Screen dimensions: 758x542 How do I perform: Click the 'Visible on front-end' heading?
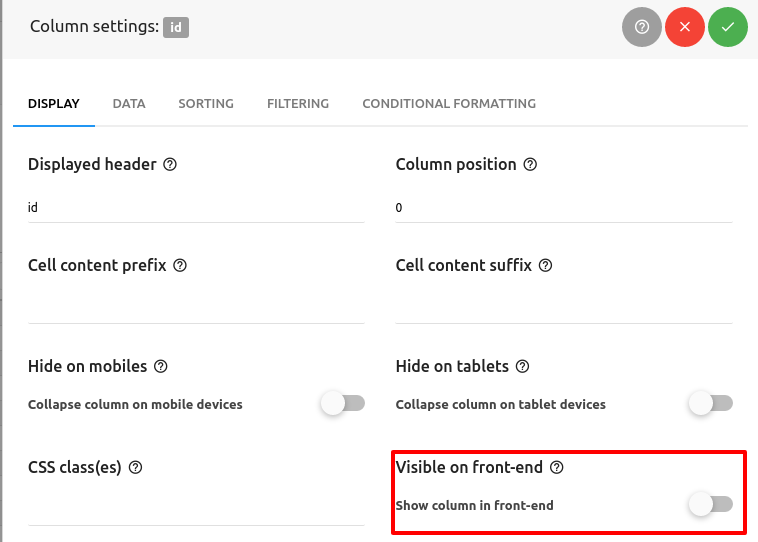469,468
